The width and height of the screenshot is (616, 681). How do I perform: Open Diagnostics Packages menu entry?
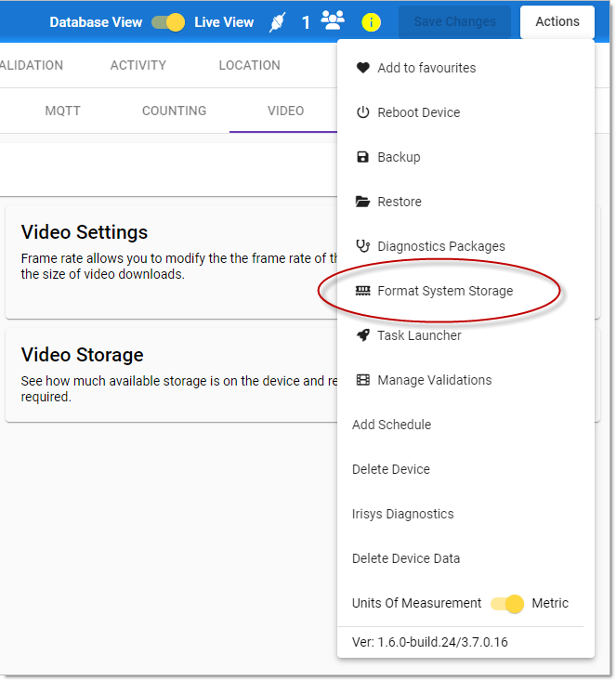[465, 246]
